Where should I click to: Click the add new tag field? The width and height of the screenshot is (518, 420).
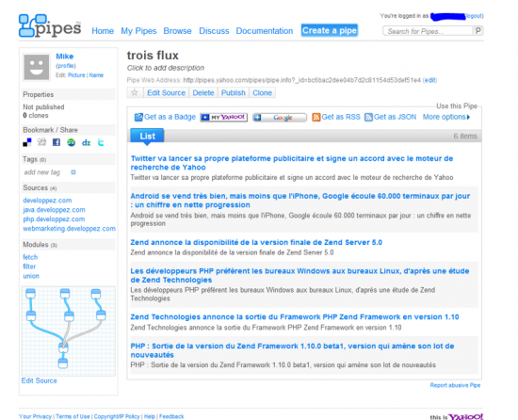coord(42,172)
